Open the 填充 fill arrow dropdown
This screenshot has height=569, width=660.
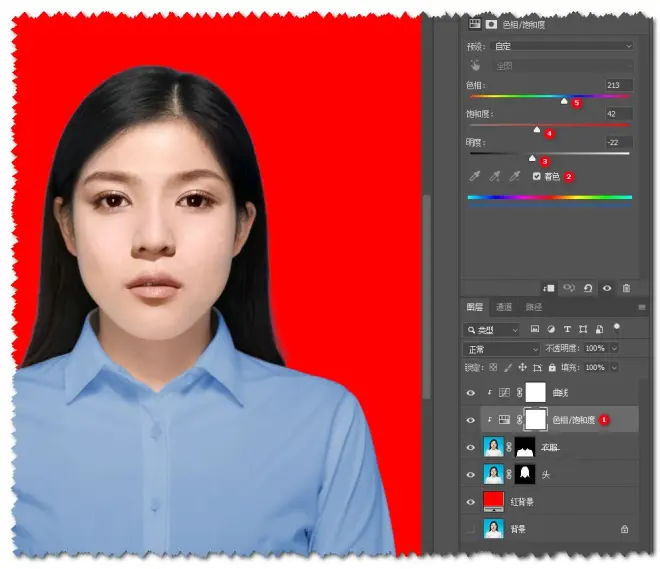click(614, 368)
